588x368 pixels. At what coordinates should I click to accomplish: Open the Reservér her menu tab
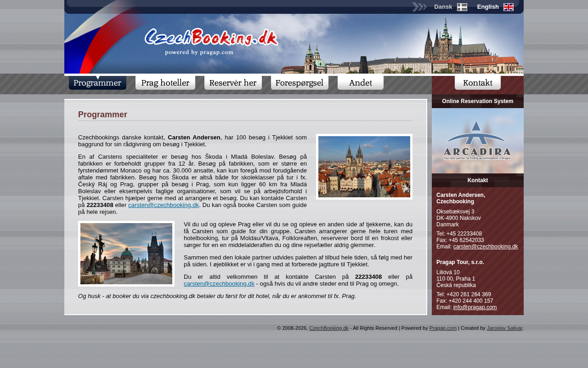click(233, 83)
